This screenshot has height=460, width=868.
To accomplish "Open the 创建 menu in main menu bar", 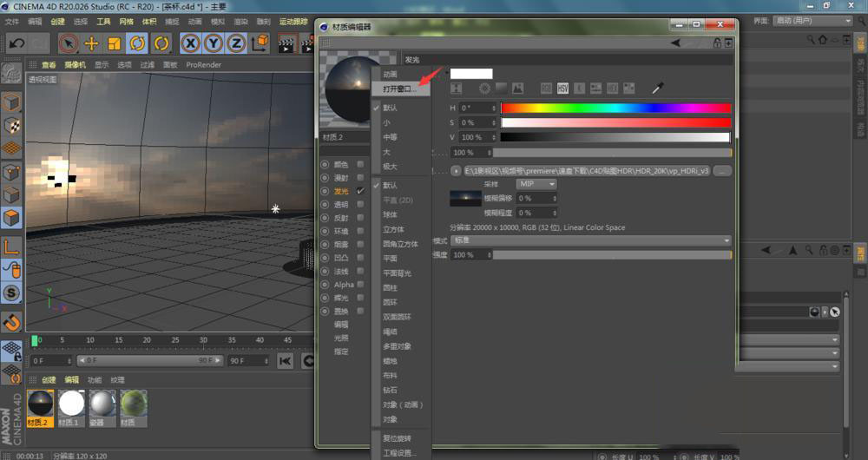I will (x=57, y=22).
